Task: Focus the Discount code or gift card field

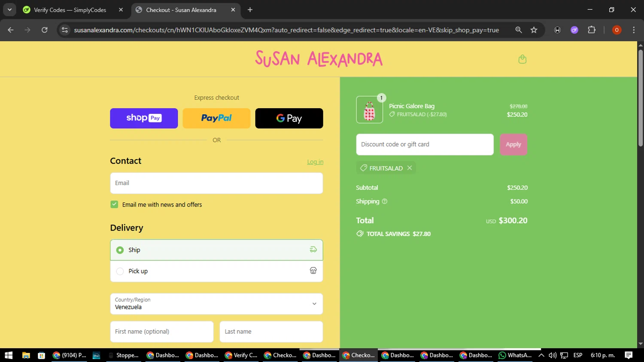Action: (x=425, y=144)
